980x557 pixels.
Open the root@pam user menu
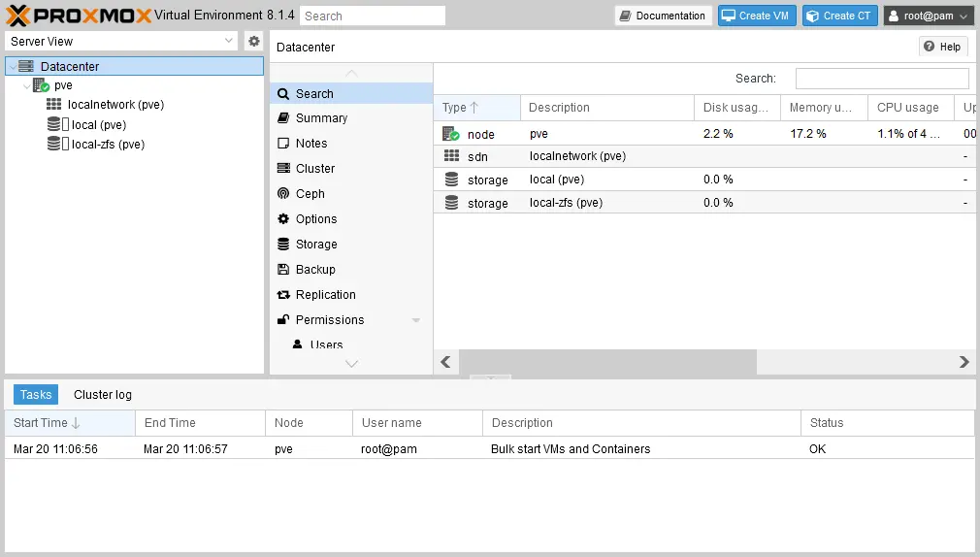pyautogui.click(x=929, y=16)
